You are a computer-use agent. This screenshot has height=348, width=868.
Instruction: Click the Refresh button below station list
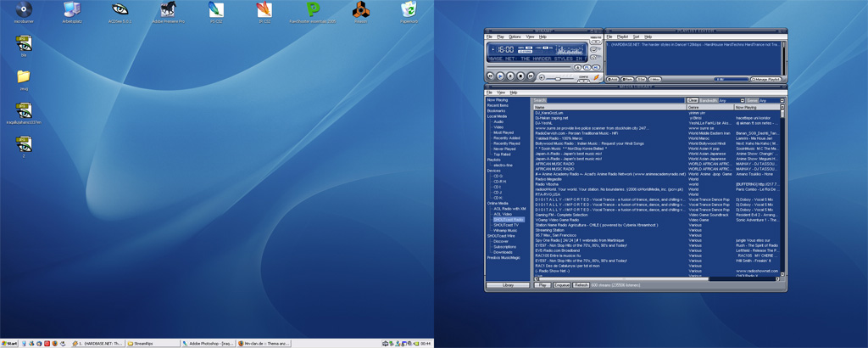coord(581,285)
